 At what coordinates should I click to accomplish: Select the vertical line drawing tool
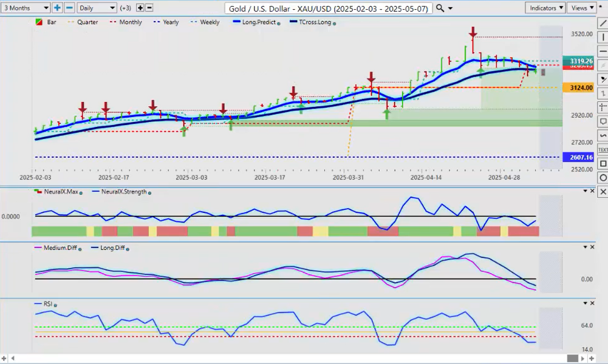pos(603,38)
